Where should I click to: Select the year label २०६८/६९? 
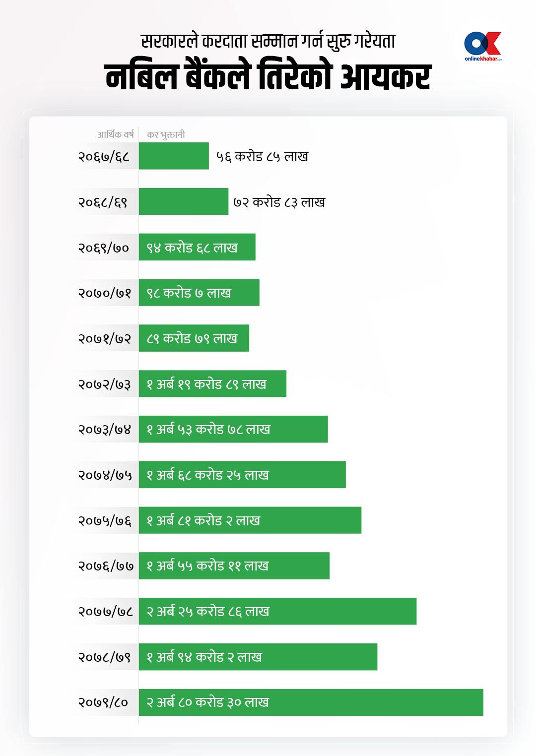[x=103, y=202]
